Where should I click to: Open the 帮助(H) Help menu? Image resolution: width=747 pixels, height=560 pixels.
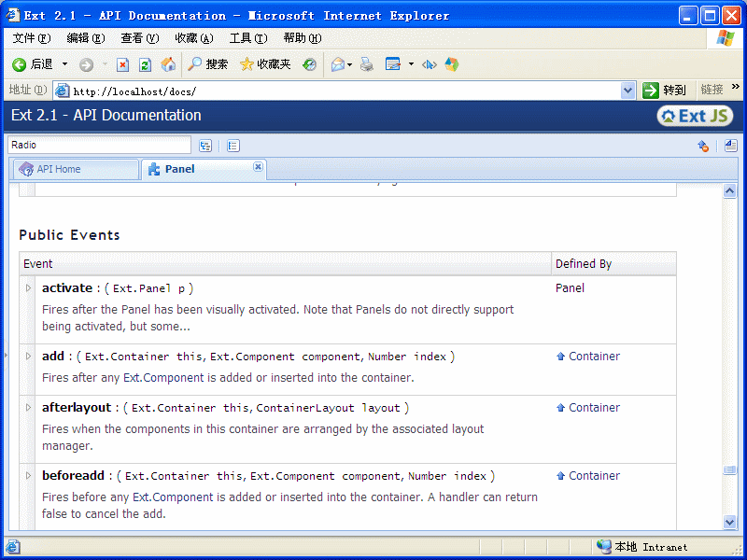pos(302,38)
